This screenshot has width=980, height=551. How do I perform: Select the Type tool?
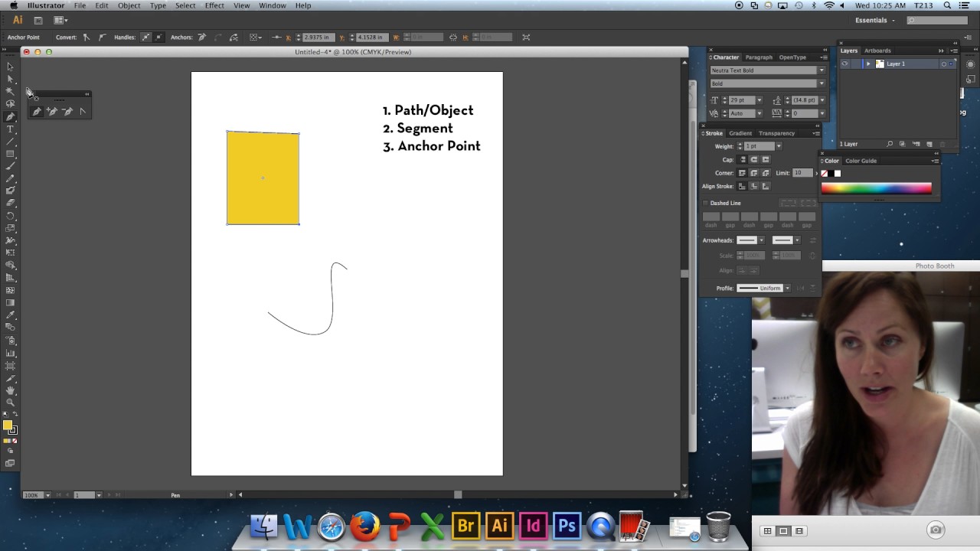click(x=10, y=129)
